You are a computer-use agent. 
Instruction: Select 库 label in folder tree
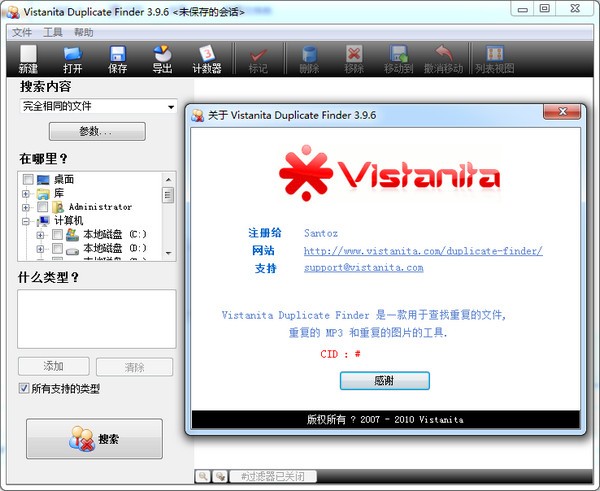tap(59, 193)
